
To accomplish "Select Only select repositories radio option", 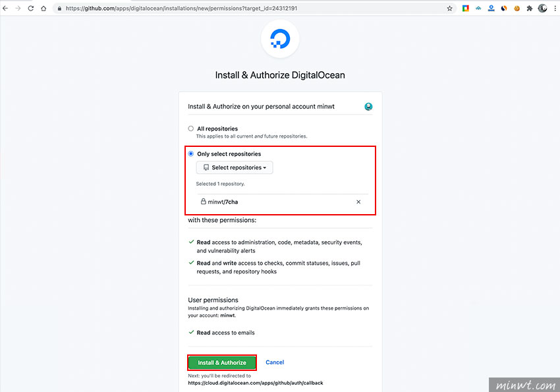I will coord(191,154).
